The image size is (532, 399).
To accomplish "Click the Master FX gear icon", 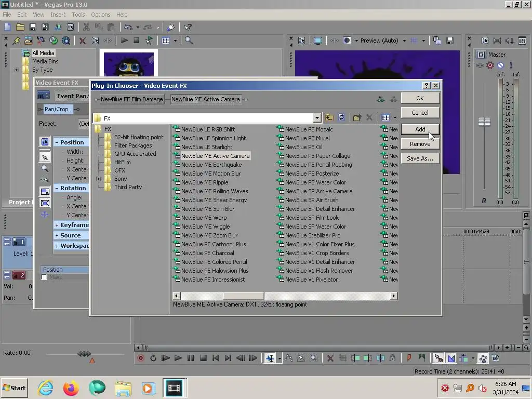I will pos(490,65).
